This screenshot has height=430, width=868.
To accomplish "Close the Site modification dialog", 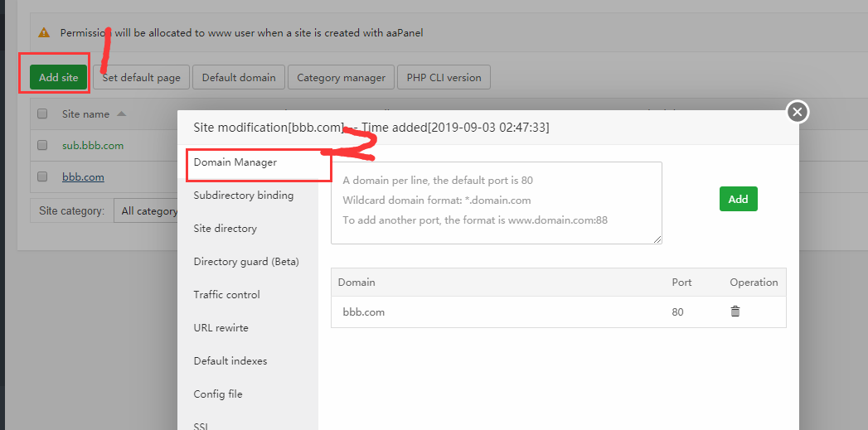I will [x=797, y=112].
